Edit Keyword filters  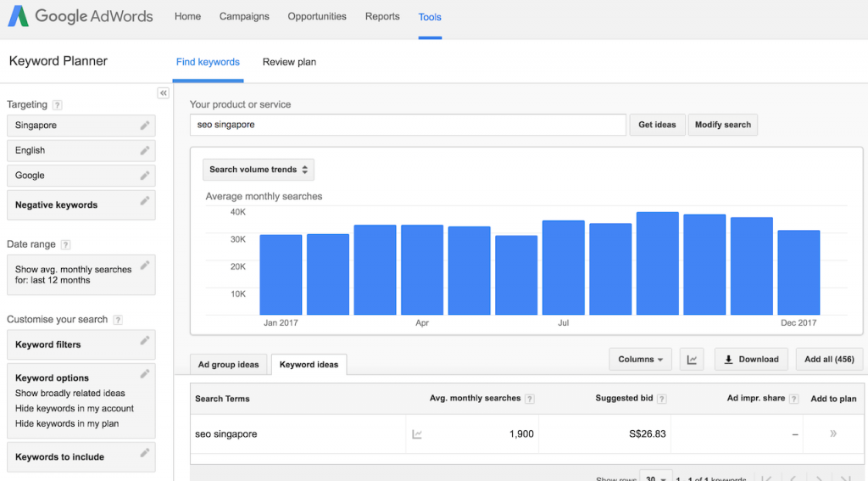[144, 341]
